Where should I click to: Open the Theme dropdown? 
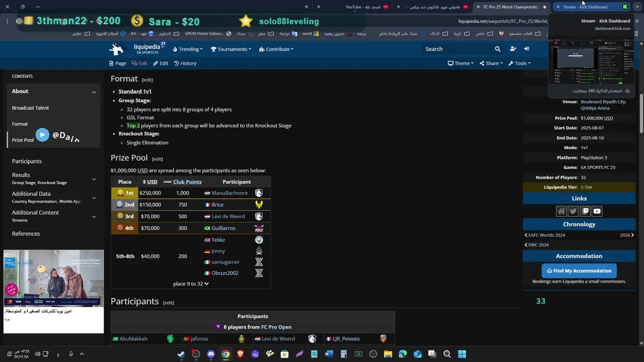[x=460, y=63]
